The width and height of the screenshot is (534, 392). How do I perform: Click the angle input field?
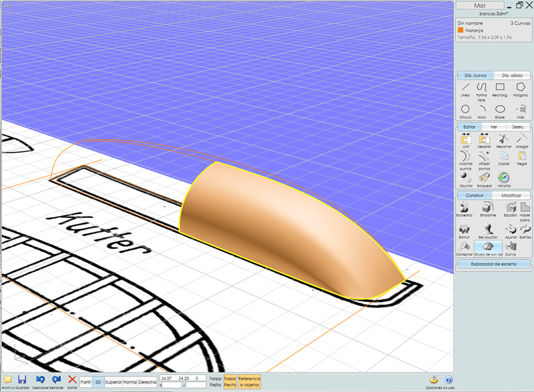pos(196,385)
